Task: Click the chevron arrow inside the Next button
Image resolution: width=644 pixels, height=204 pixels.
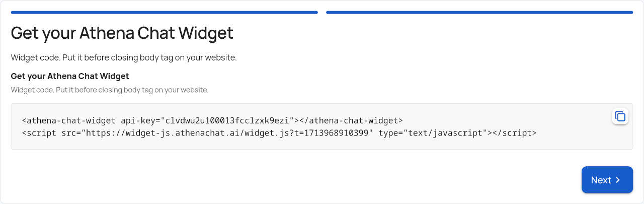Action: pos(618,180)
